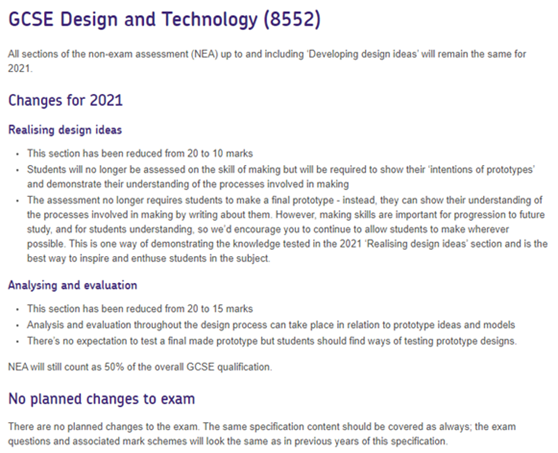This screenshot has width=558, height=453.
Task: Click the GCSE Design and Technology (8552) title
Action: pos(164,20)
